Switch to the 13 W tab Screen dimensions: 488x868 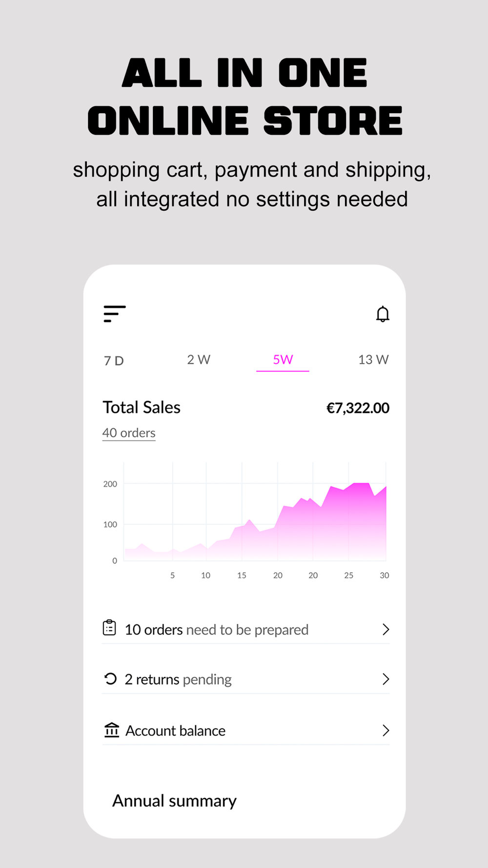coord(373,360)
